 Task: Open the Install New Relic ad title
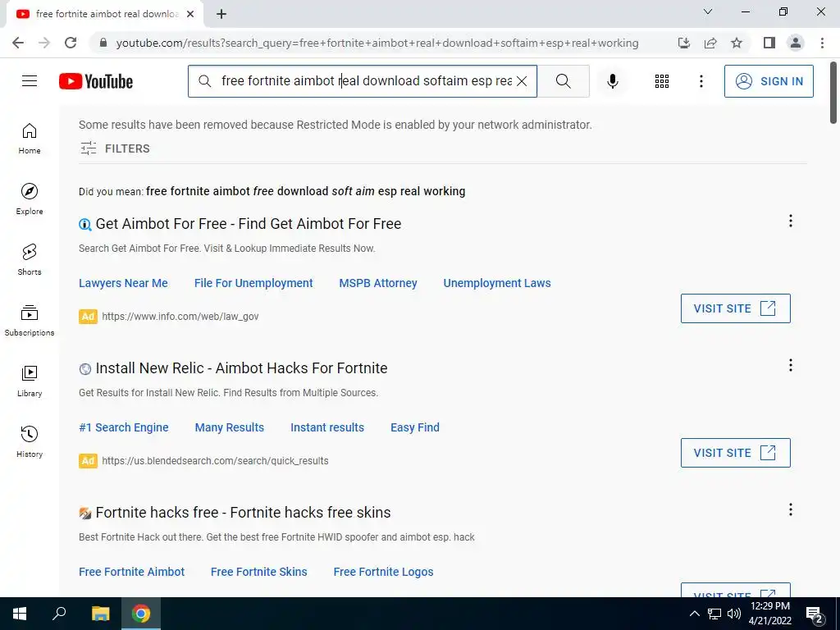coord(241,368)
